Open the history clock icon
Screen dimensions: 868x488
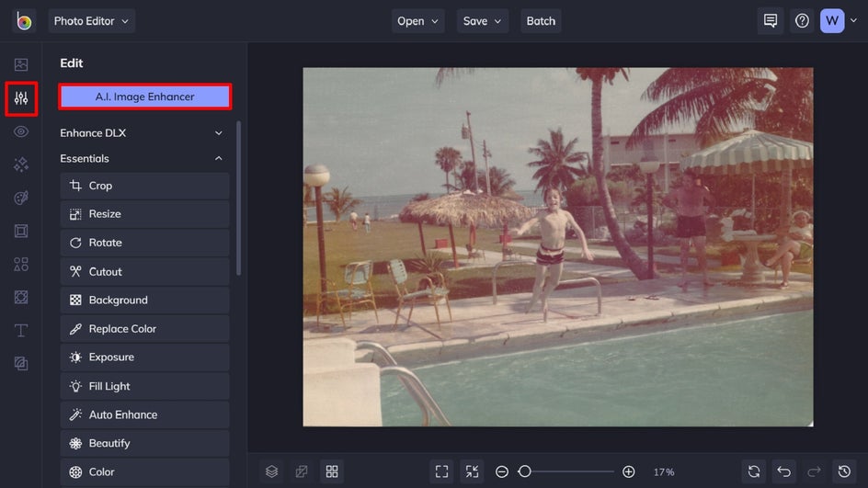[844, 471]
